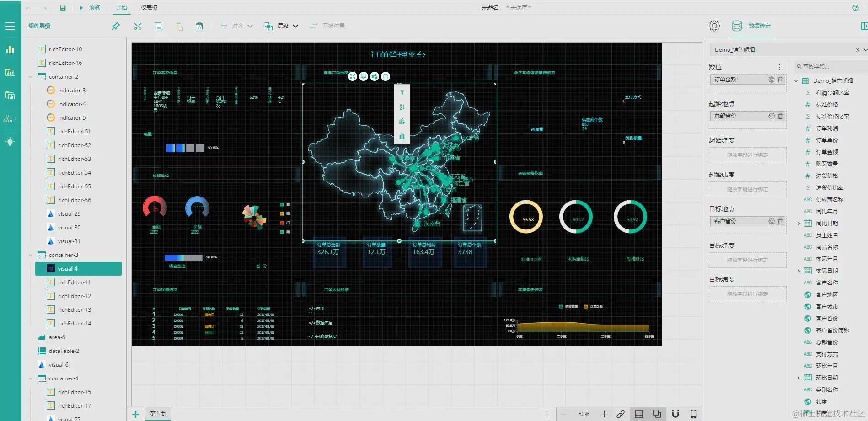This screenshot has height=421, width=868.
Task: Select the 第1页 page tab
Action: [158, 414]
